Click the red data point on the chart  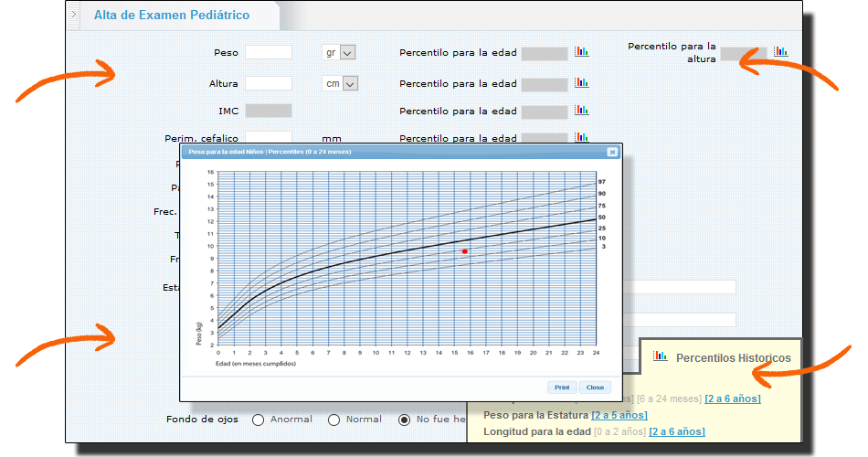point(465,251)
